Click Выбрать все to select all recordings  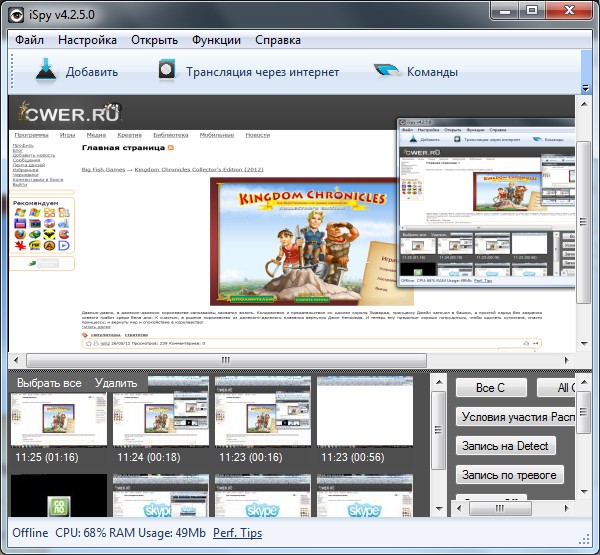[49, 383]
